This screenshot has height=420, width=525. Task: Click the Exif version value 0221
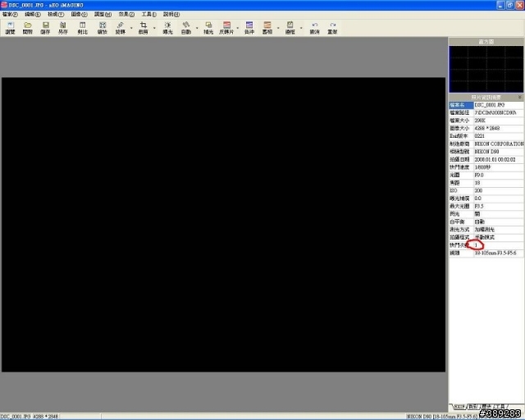(479, 136)
